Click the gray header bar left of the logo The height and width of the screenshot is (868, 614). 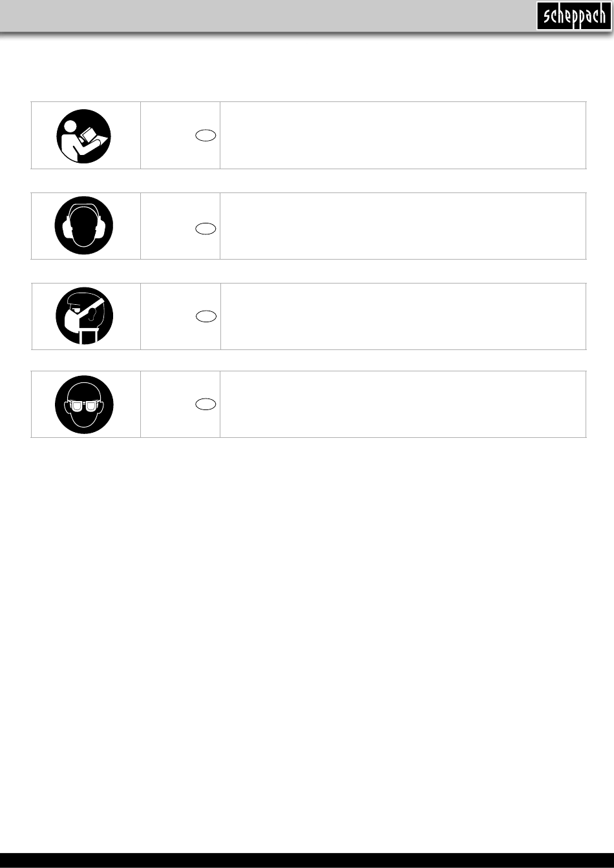259,15
